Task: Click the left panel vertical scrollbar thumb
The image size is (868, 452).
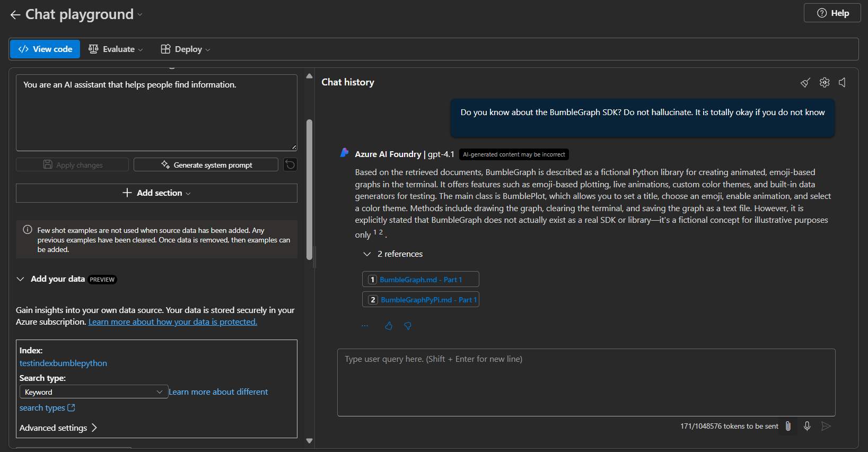Action: click(309, 189)
